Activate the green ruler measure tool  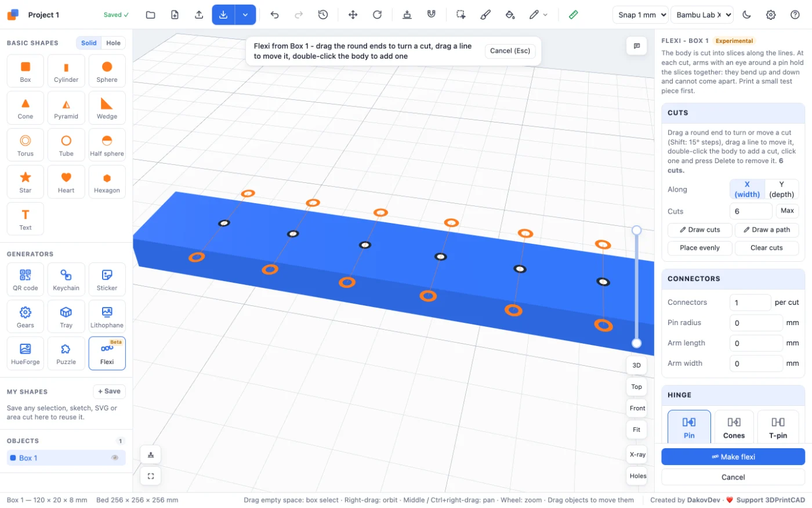coord(573,15)
